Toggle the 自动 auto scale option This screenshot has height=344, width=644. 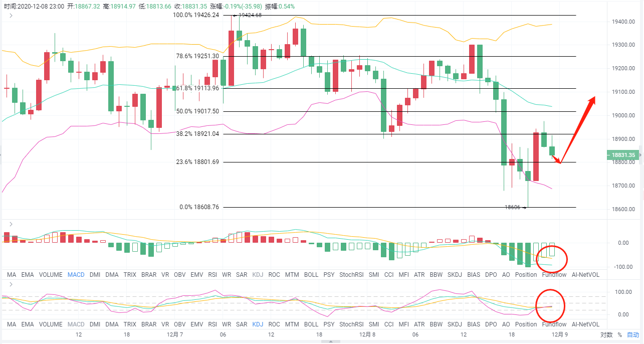[633, 334]
